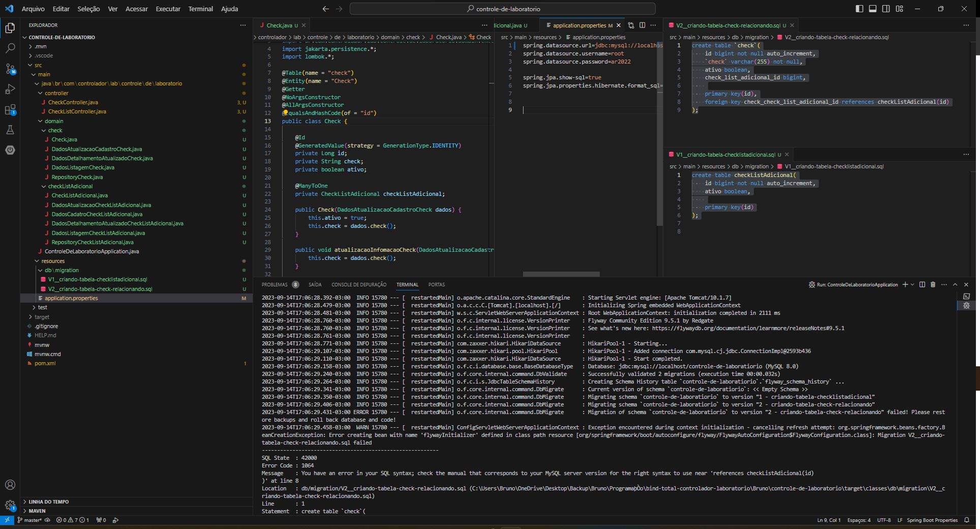Expand the MAVEN section

[x=37, y=511]
